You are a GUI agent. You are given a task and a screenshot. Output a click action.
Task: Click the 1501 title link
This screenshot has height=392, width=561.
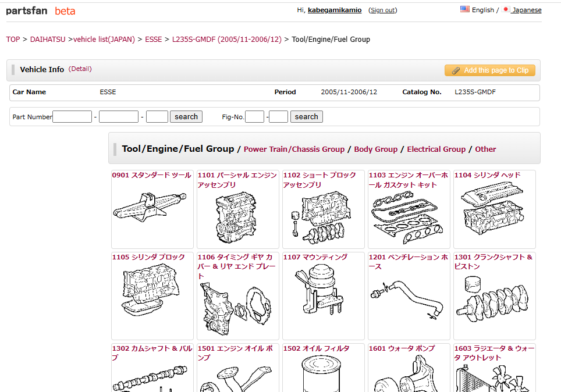coord(235,353)
